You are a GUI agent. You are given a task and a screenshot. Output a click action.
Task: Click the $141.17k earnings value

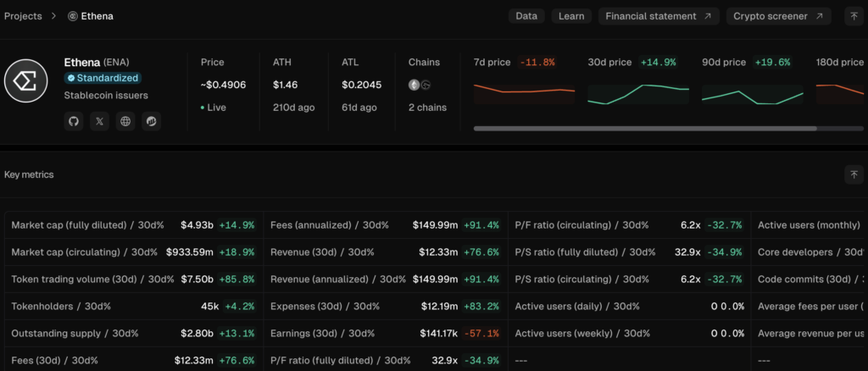coord(439,334)
